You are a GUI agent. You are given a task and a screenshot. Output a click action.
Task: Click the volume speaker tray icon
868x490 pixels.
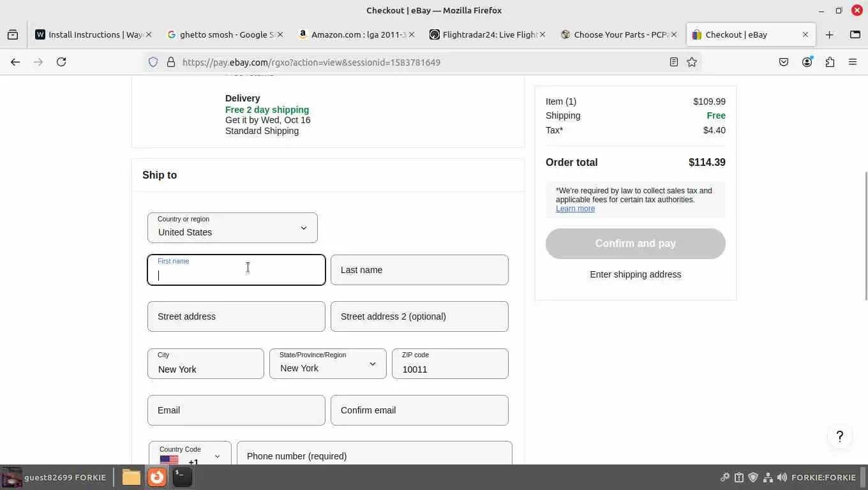coord(782,477)
